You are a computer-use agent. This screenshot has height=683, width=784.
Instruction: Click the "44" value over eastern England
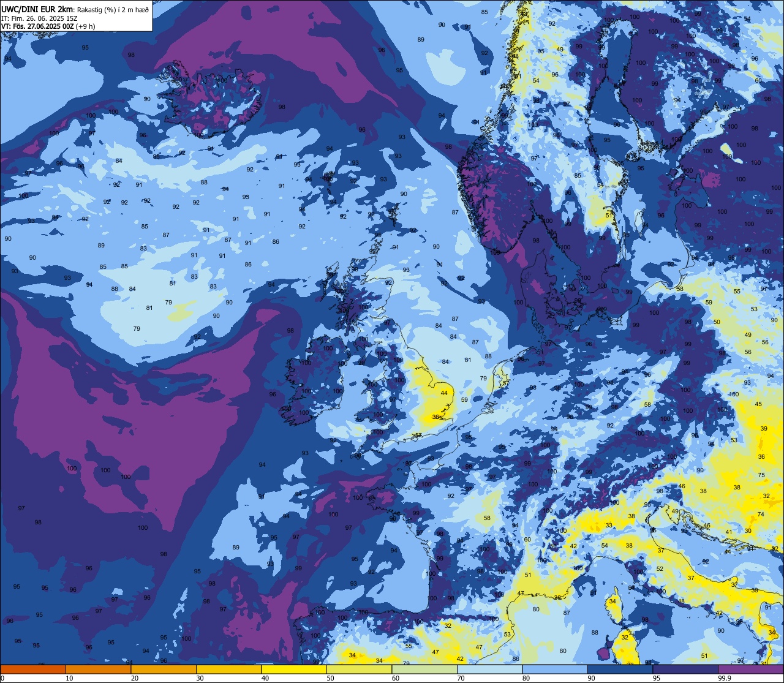[444, 393]
